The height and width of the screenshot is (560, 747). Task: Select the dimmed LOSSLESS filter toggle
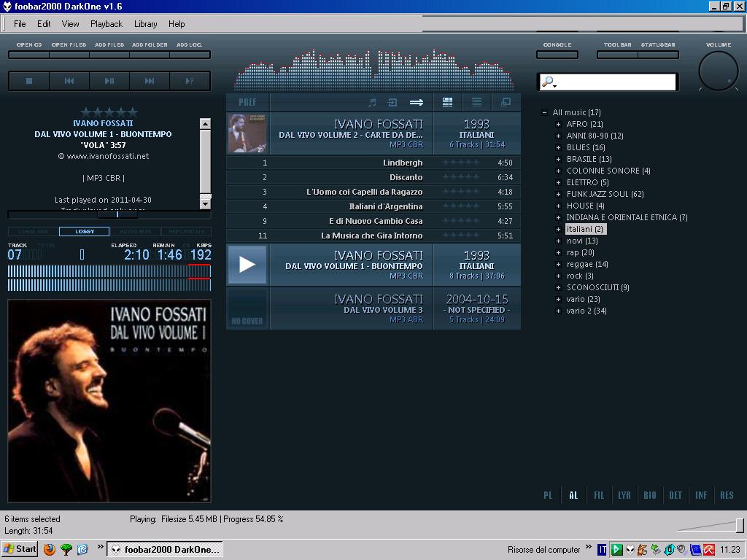coord(33,231)
